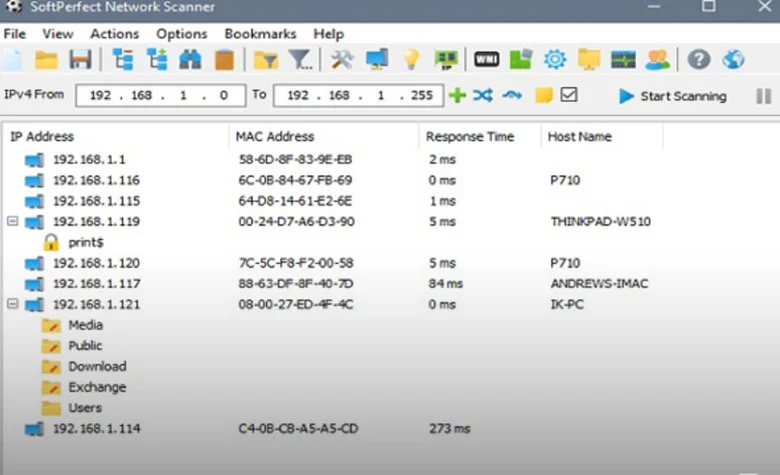
Task: Click the funnel filter toolbar icon
Action: [301, 60]
